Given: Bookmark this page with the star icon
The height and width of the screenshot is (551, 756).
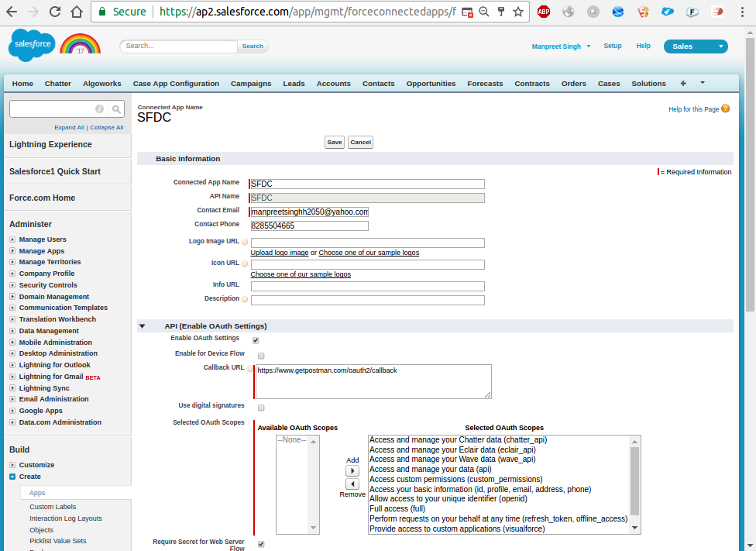Looking at the screenshot, I should click(x=518, y=12).
